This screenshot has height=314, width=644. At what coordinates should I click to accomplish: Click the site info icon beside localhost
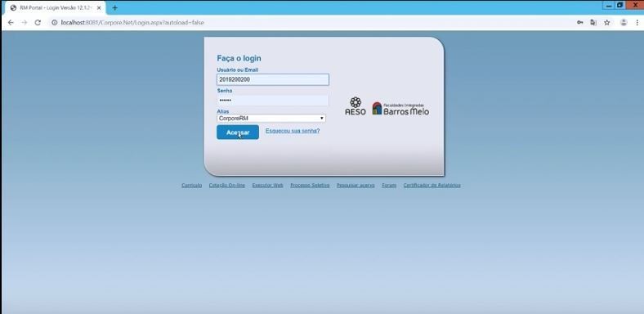[54, 23]
